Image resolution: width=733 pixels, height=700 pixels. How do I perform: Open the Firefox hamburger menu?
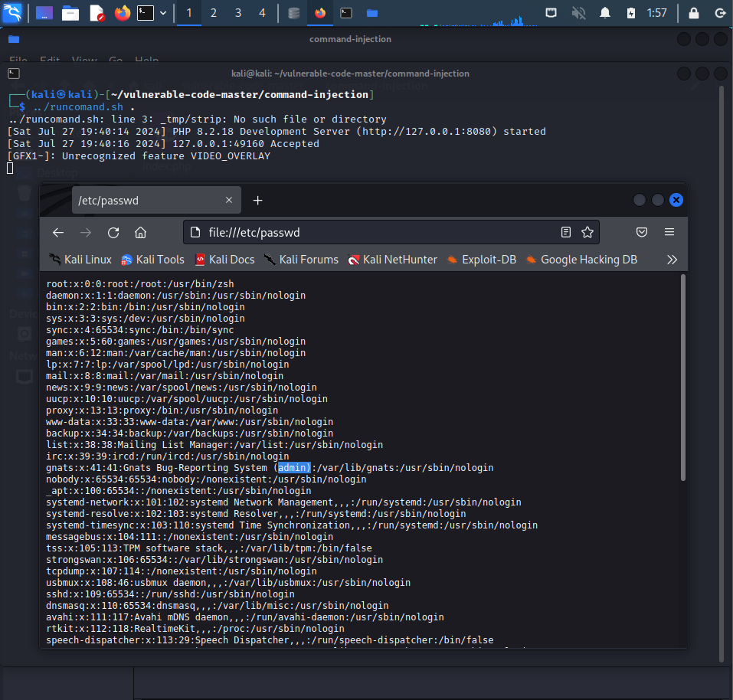pos(669,232)
